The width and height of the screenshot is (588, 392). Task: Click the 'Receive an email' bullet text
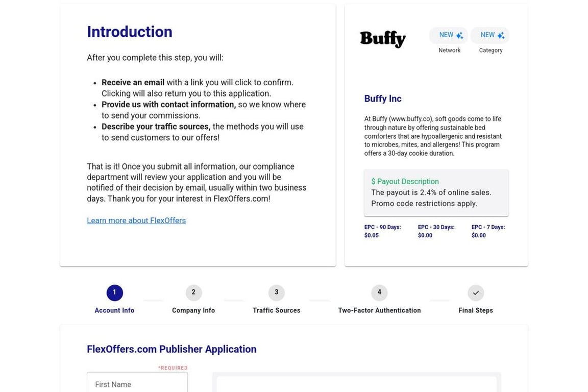133,83
